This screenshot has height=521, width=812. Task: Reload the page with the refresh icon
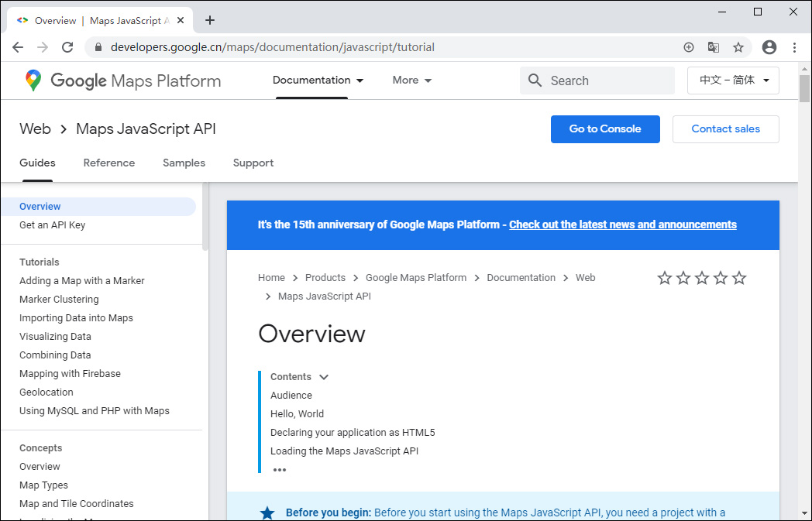(67, 47)
